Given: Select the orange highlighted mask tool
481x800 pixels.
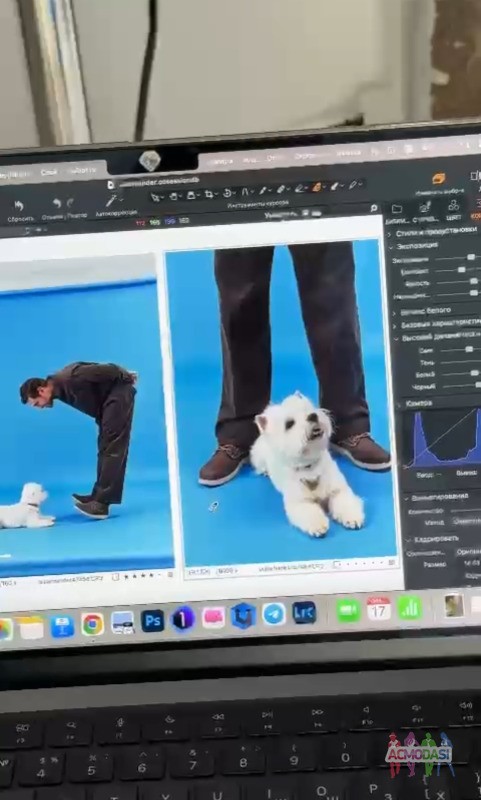Looking at the screenshot, I should coord(317,187).
